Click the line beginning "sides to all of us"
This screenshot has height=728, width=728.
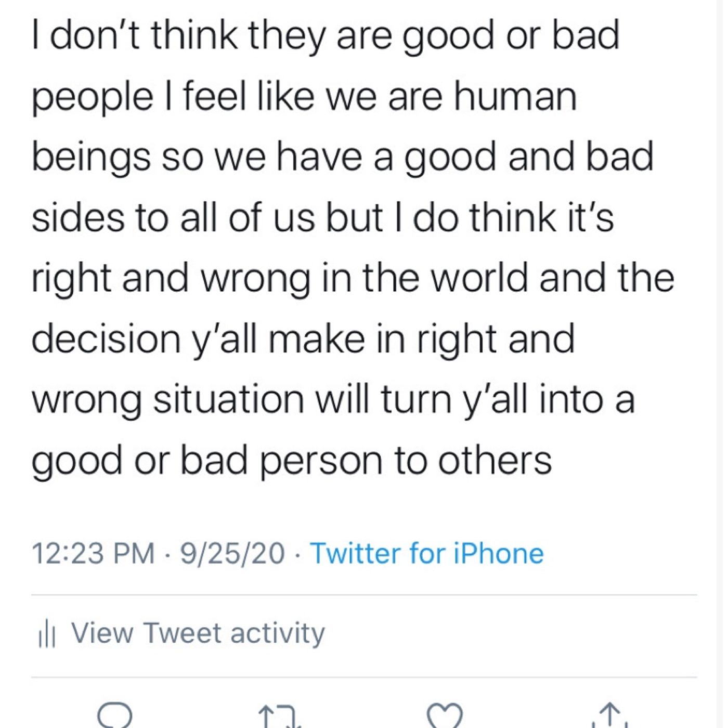tap(323, 218)
